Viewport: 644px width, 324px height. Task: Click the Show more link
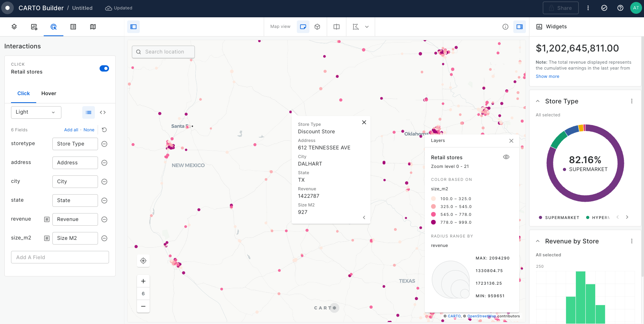[547, 76]
